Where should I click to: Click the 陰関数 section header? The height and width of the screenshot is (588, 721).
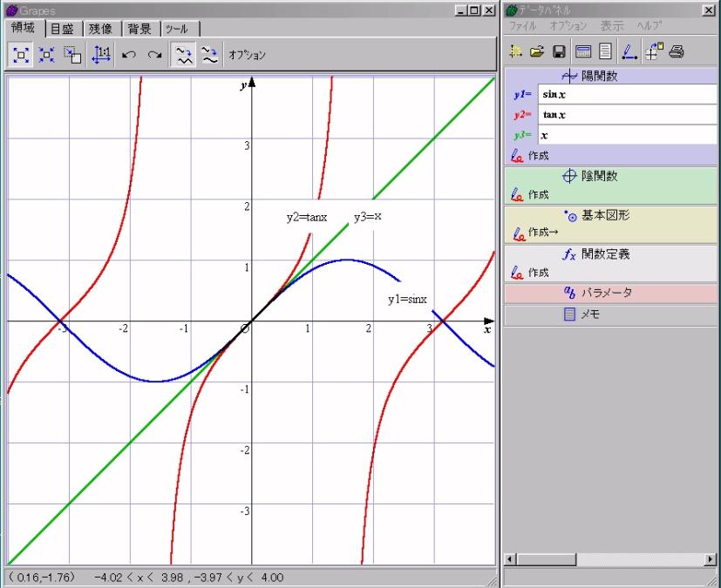pyautogui.click(x=610, y=176)
